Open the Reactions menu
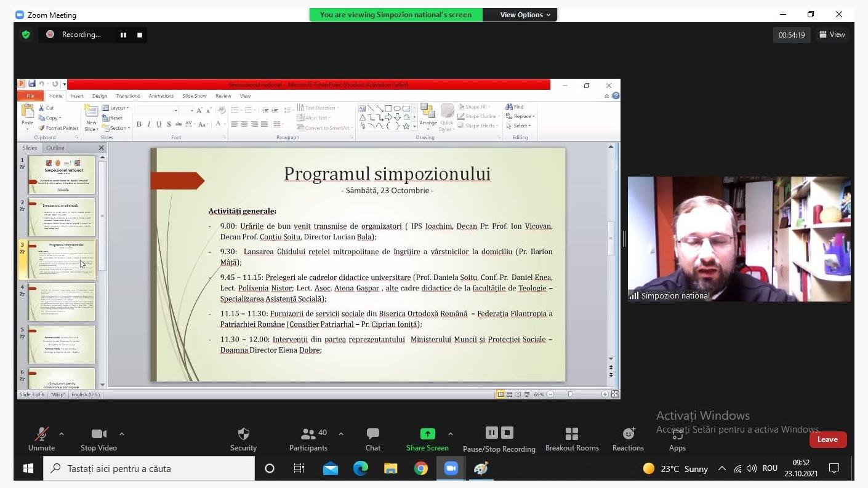Viewport: 868px width, 488px height. coord(628,434)
